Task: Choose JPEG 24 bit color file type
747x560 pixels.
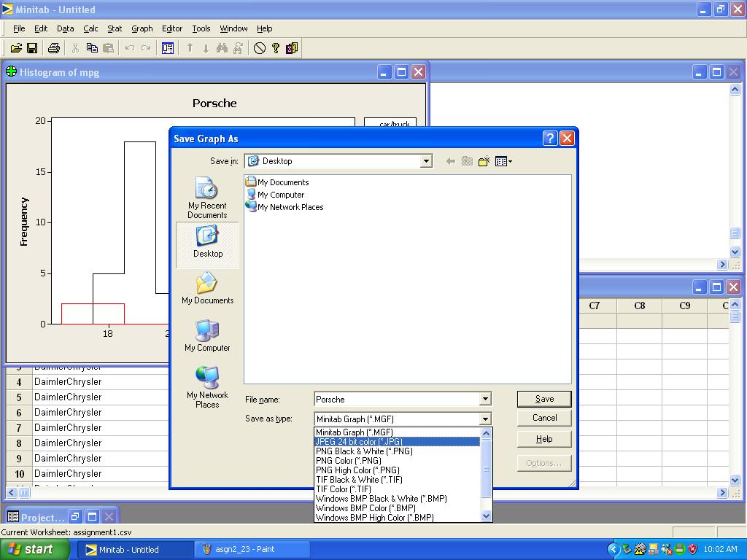Action: click(359, 442)
